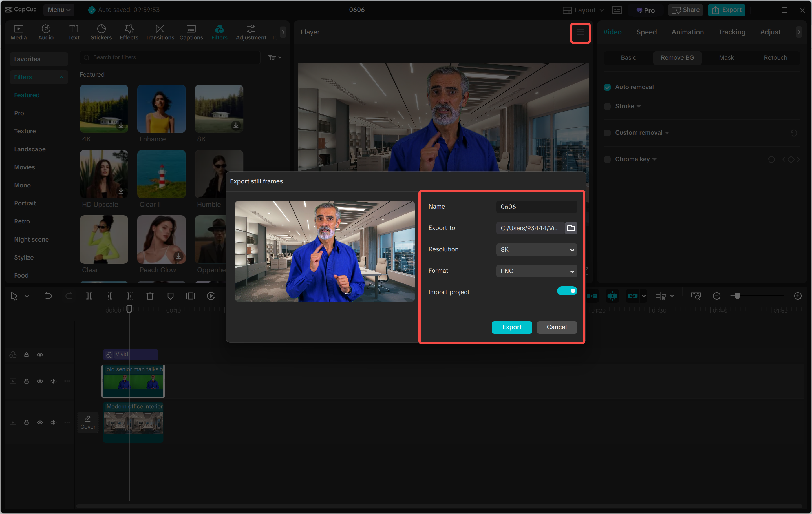Expand the Chroma key section
The width and height of the screenshot is (812, 514).
click(x=654, y=159)
